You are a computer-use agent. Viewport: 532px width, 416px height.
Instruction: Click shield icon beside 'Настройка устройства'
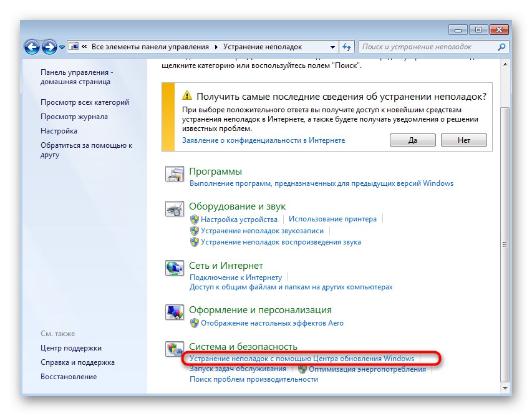pyautogui.click(x=195, y=220)
